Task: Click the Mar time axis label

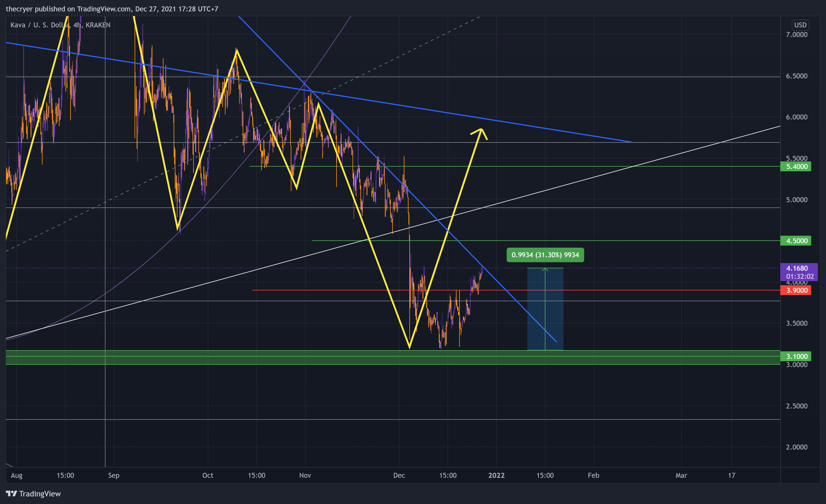Action: coord(681,475)
